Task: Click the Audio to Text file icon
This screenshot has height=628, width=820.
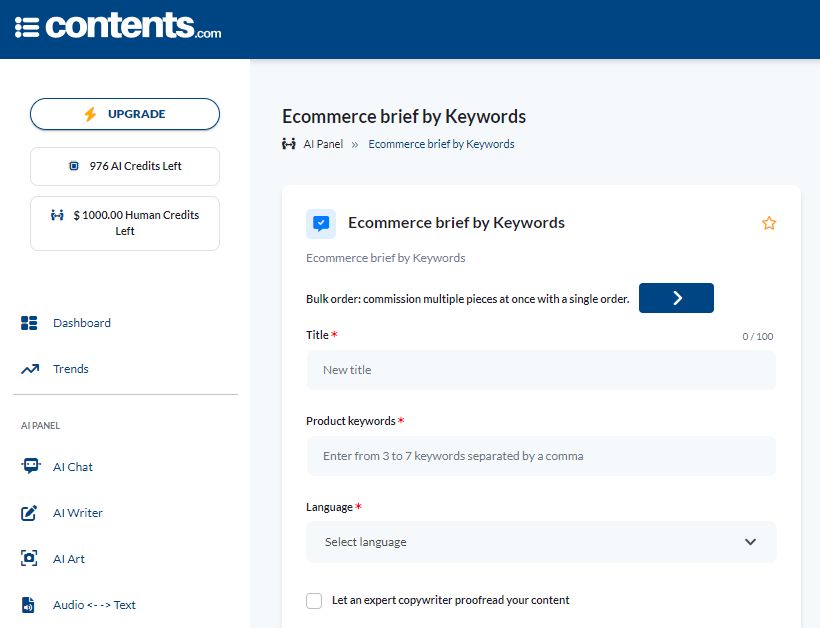Action: pyautogui.click(x=28, y=605)
